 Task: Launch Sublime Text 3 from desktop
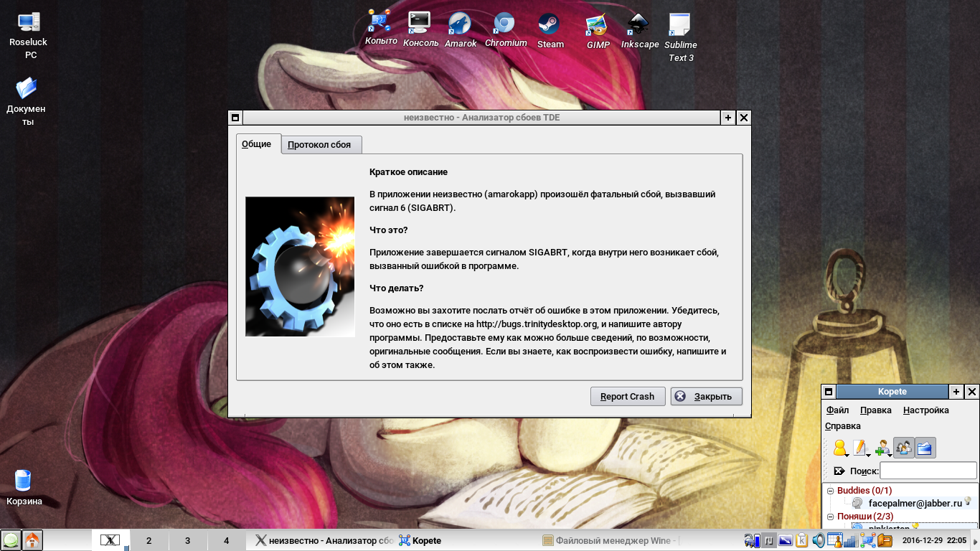click(680, 37)
